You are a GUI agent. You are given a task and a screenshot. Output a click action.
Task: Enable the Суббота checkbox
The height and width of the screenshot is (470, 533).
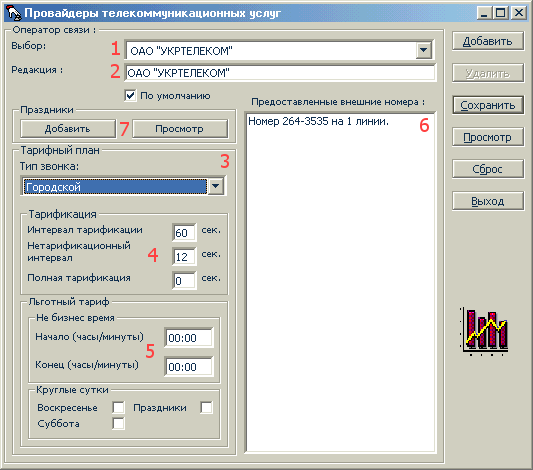(118, 423)
